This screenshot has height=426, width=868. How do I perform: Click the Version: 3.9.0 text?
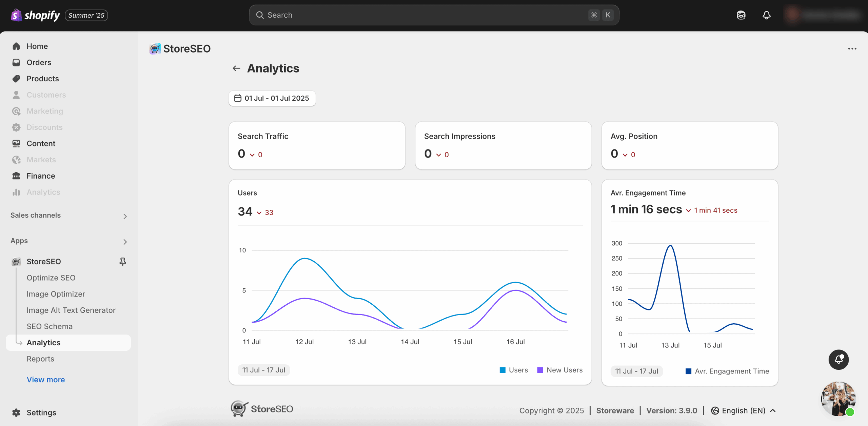(672, 411)
